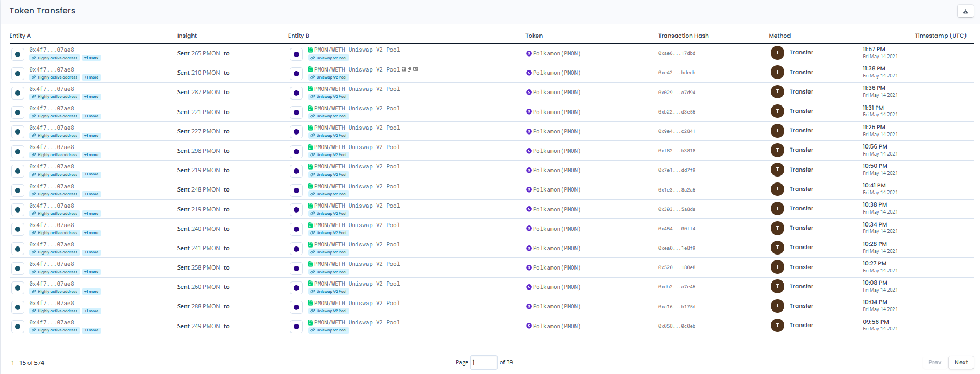The height and width of the screenshot is (374, 980).
Task: Click Entity B avatar in the Sent 221 PMON row
Action: pyautogui.click(x=296, y=112)
